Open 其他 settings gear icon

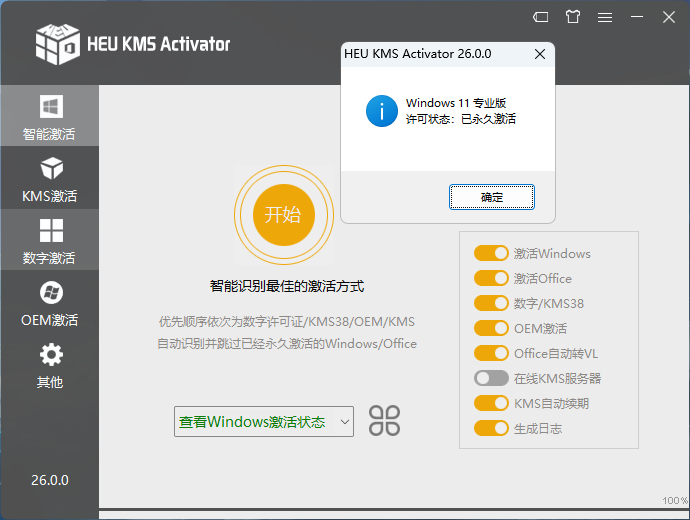[x=50, y=355]
